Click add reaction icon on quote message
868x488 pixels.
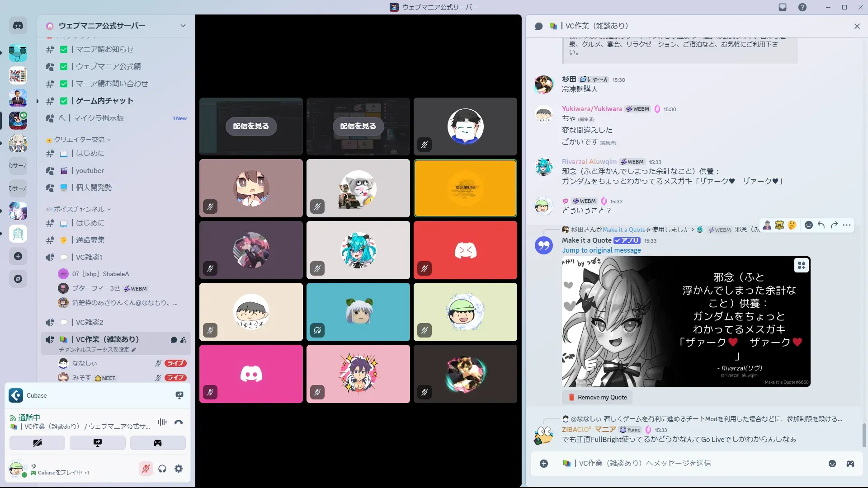coord(809,225)
